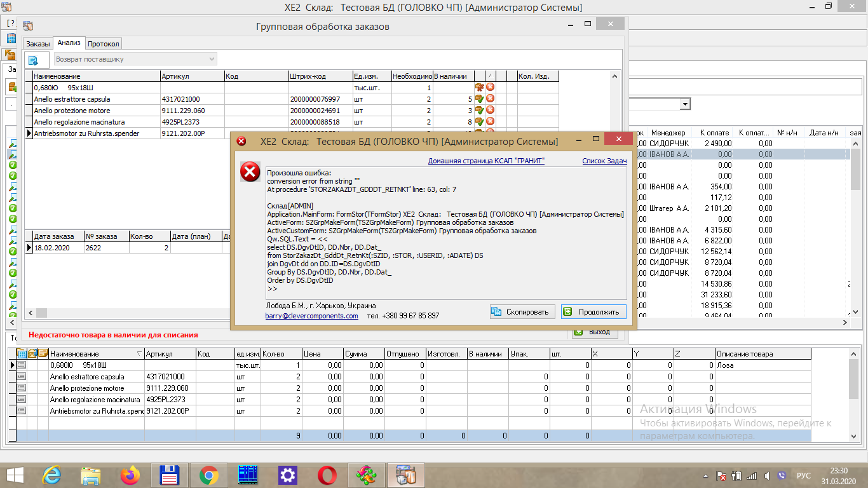This screenshot has height=488, width=868.
Task: Open Opera browser from the taskbar
Action: (x=328, y=475)
